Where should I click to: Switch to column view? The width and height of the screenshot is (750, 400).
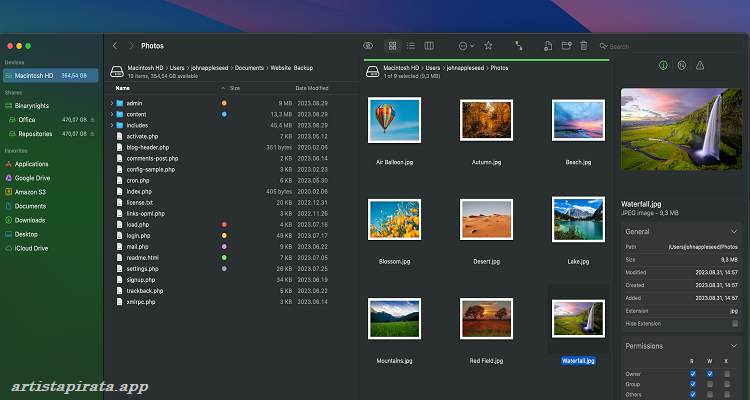click(x=429, y=45)
